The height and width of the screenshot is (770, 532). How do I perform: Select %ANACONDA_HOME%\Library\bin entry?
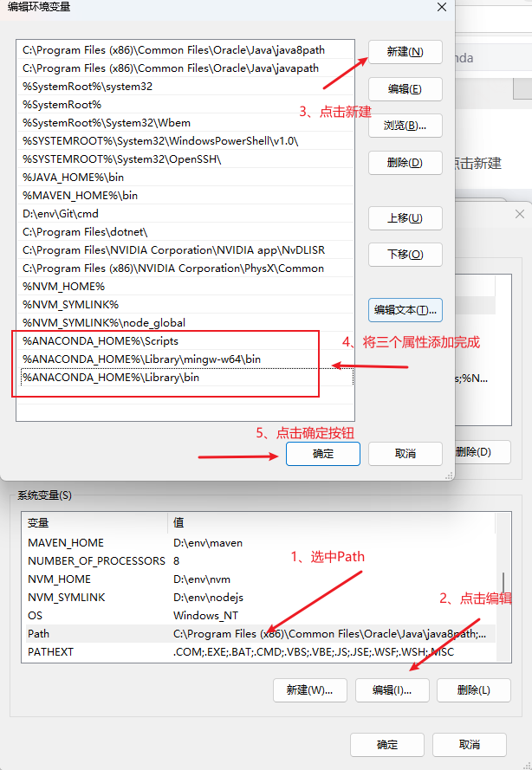pos(185,377)
